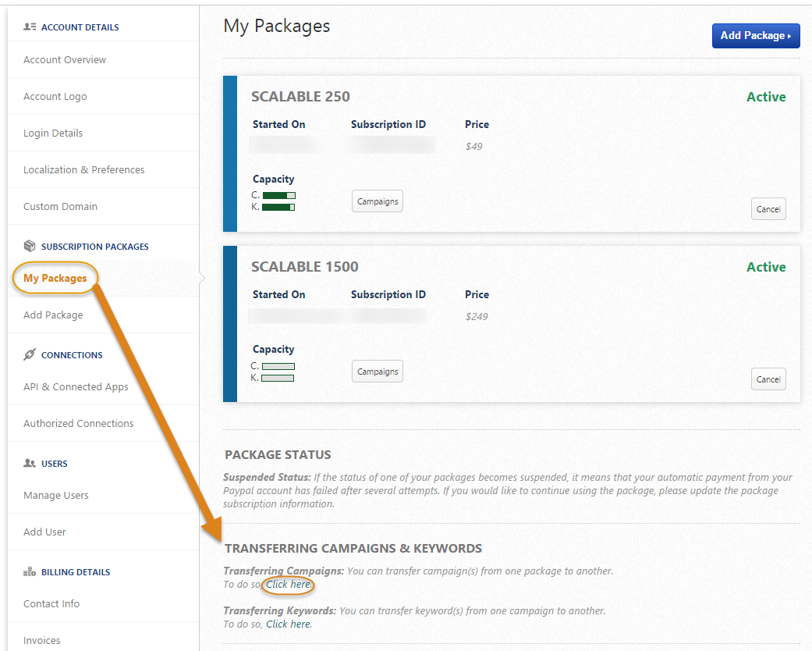Go to the Login Details page
Screen dimensions: 812x651
click(x=53, y=133)
